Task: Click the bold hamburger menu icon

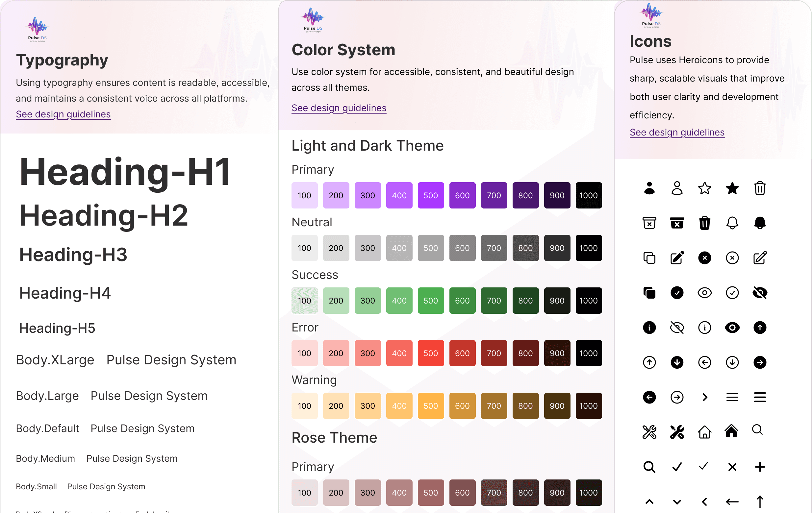Action: [759, 397]
